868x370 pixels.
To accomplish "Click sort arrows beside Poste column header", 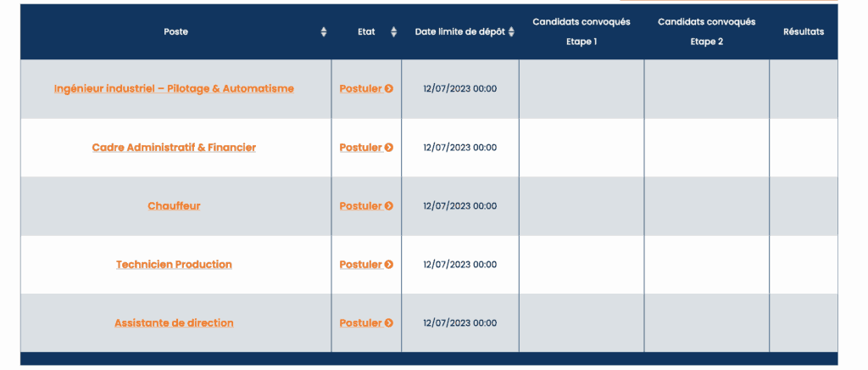I will (x=324, y=32).
